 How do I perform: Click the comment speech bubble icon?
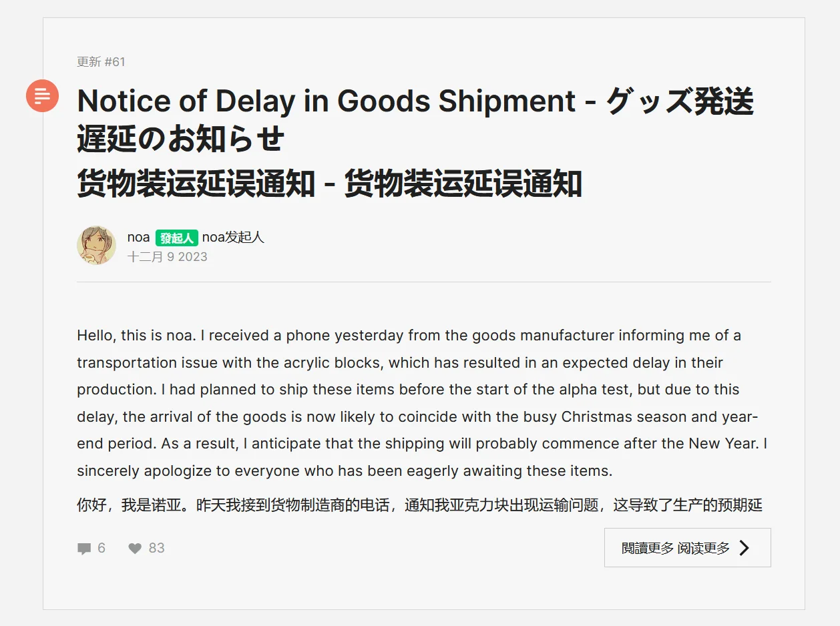click(84, 549)
